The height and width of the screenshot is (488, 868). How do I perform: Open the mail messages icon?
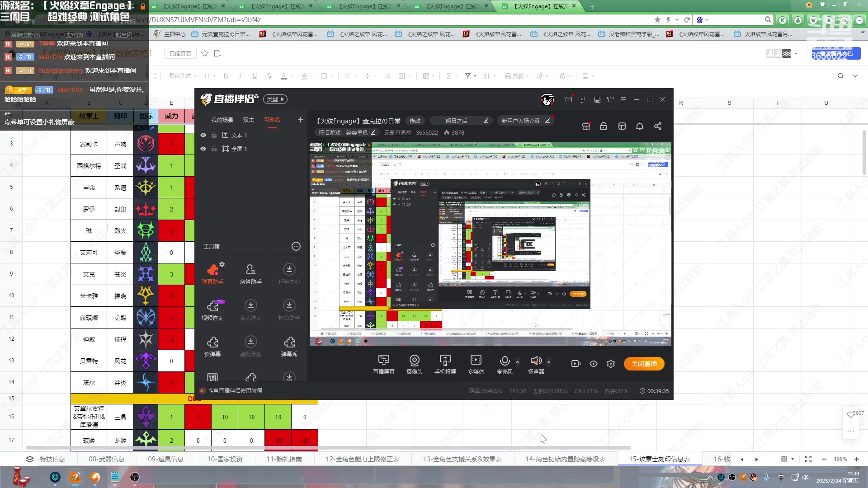coord(569,99)
